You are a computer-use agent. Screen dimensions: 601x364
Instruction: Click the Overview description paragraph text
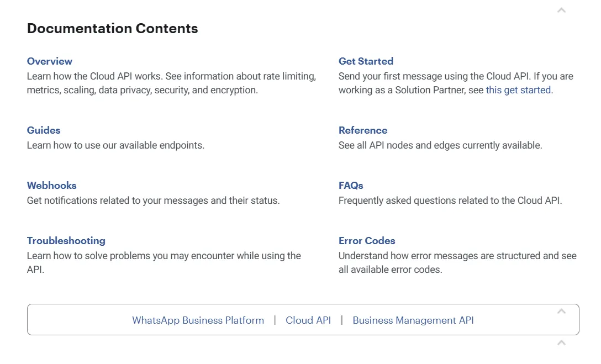(171, 83)
